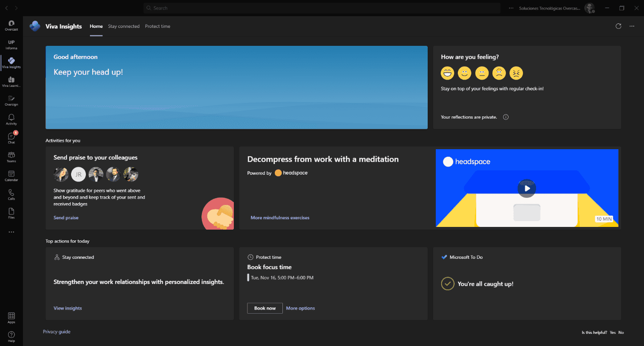Select the happy smiling emoji

tap(465, 73)
